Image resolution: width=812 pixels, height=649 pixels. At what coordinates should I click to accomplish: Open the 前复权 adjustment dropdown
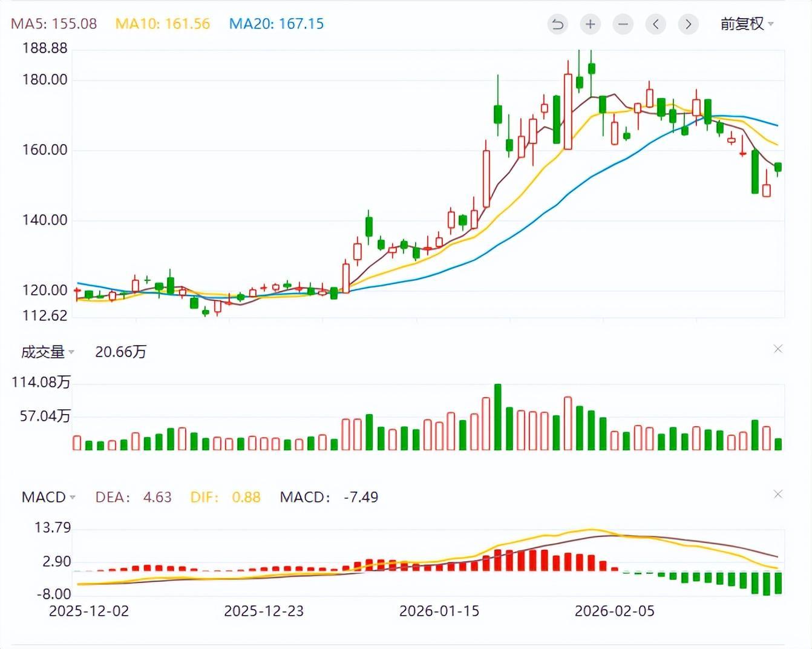[x=747, y=24]
